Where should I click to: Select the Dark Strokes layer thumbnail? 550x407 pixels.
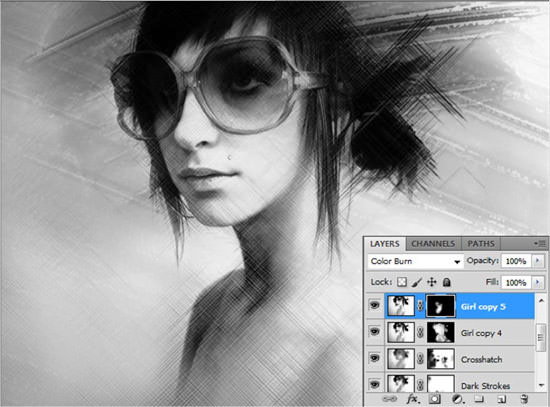401,383
